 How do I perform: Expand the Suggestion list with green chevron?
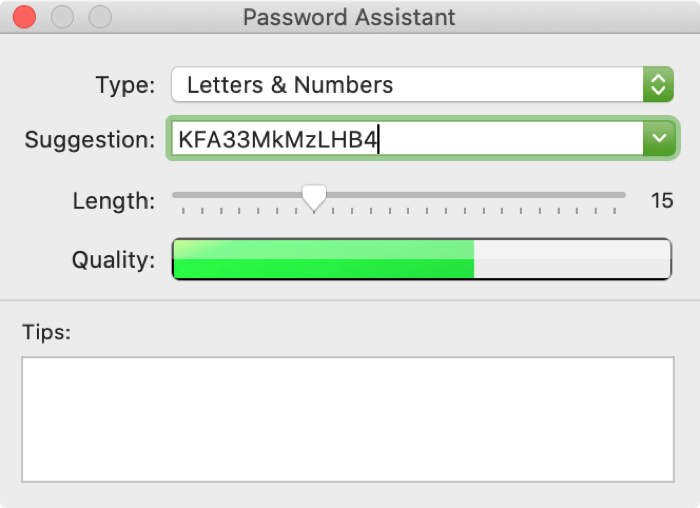[x=658, y=139]
